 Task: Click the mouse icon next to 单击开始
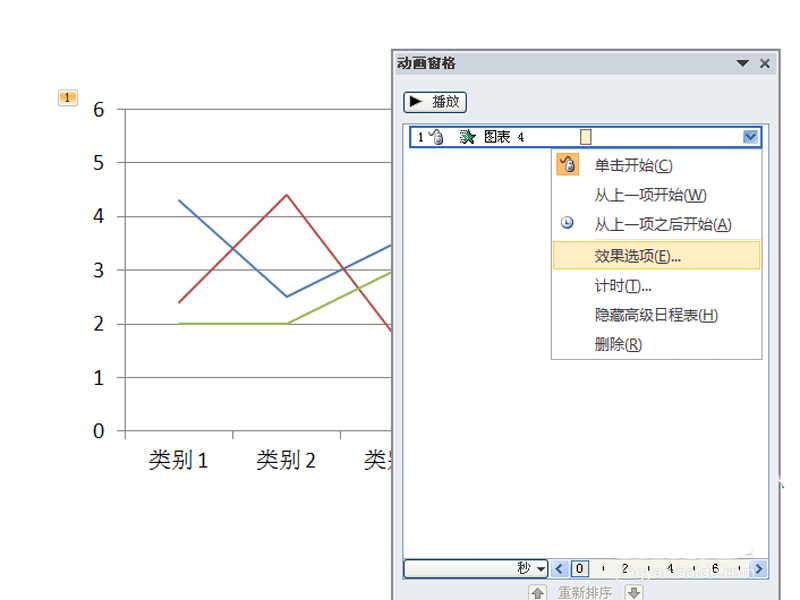coord(567,165)
